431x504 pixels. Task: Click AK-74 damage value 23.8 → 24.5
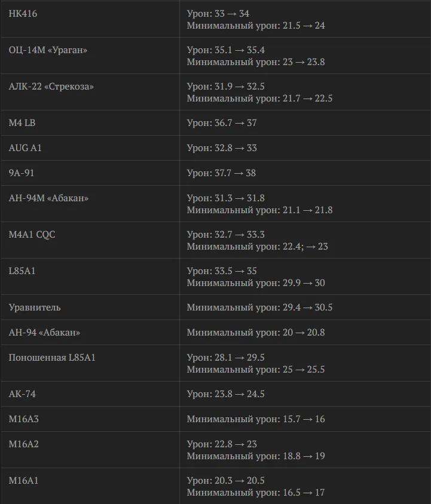click(225, 394)
